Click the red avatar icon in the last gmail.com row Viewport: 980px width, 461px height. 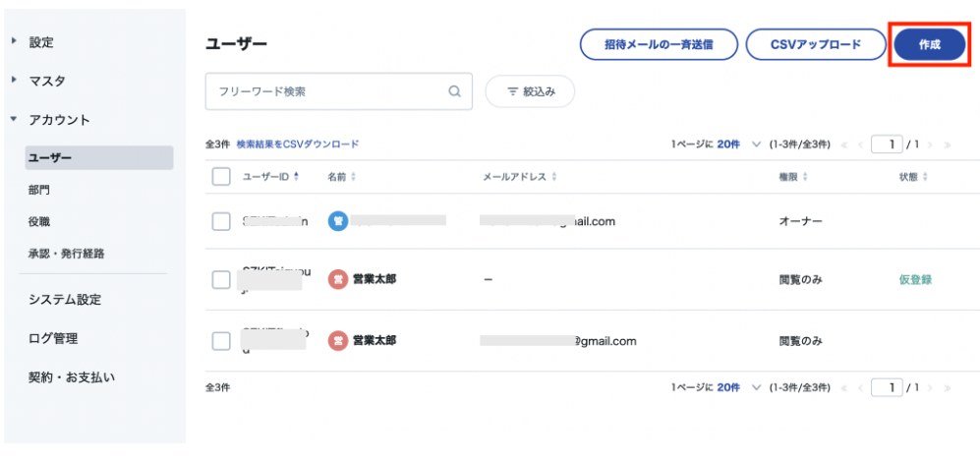(338, 340)
